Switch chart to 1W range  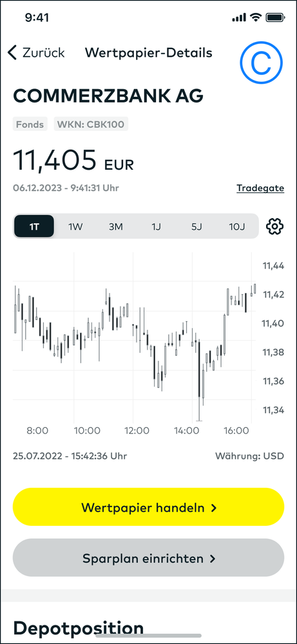click(x=75, y=226)
